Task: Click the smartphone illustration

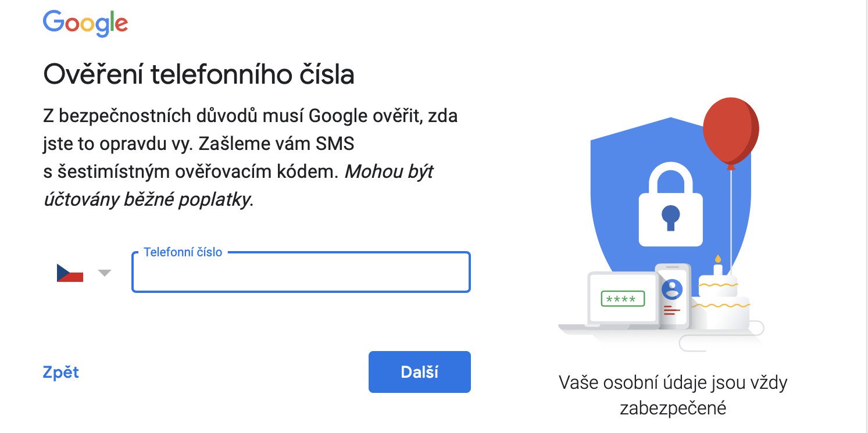Action: [x=673, y=296]
